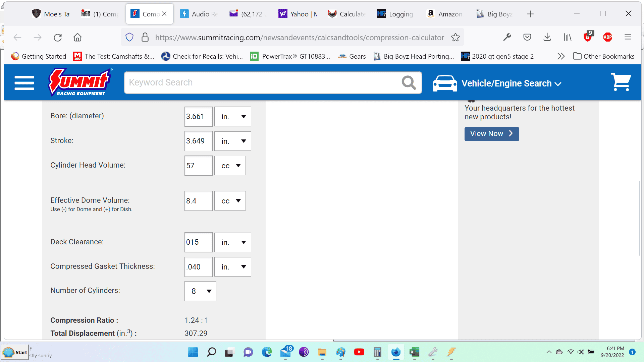
Task: Change Cylinder Head Volume unit dropdown
Action: 230,166
